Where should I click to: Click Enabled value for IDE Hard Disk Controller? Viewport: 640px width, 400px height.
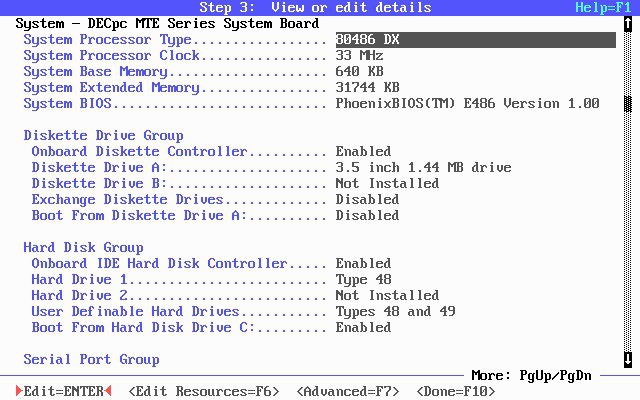click(x=363, y=263)
